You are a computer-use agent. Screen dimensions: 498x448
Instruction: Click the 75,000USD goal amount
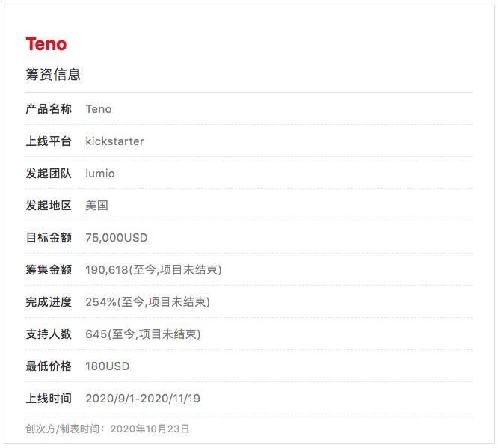[x=117, y=238]
